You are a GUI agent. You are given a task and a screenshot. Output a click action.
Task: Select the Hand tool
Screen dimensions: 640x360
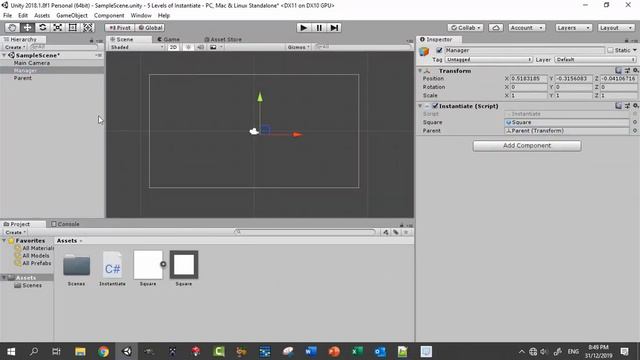coord(12,27)
